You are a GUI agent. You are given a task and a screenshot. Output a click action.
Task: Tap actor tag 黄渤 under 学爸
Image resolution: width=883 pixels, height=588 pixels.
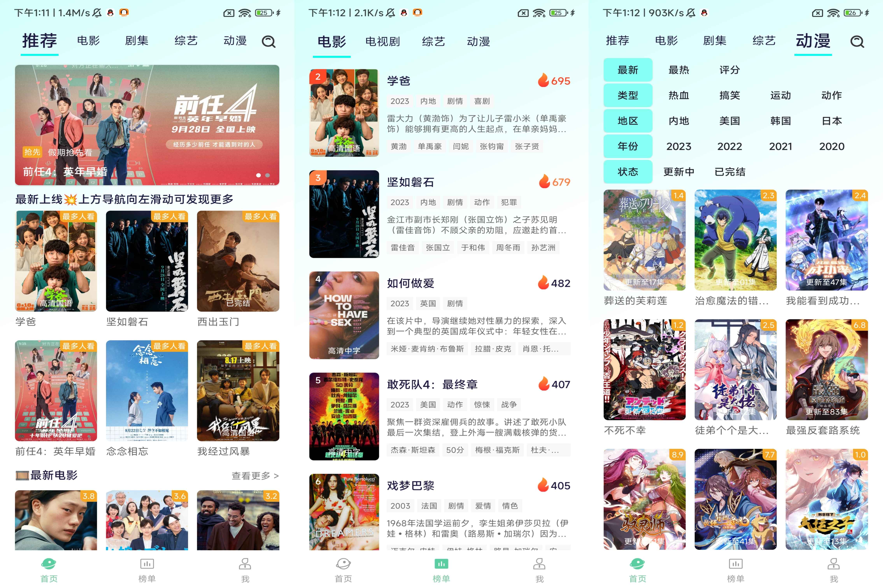click(399, 146)
